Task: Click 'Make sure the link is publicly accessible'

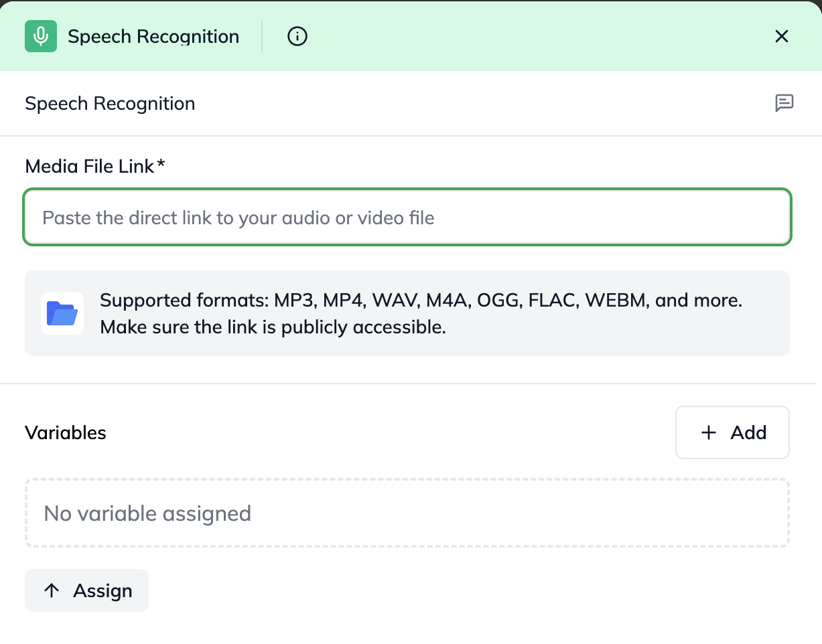Action: (x=273, y=327)
